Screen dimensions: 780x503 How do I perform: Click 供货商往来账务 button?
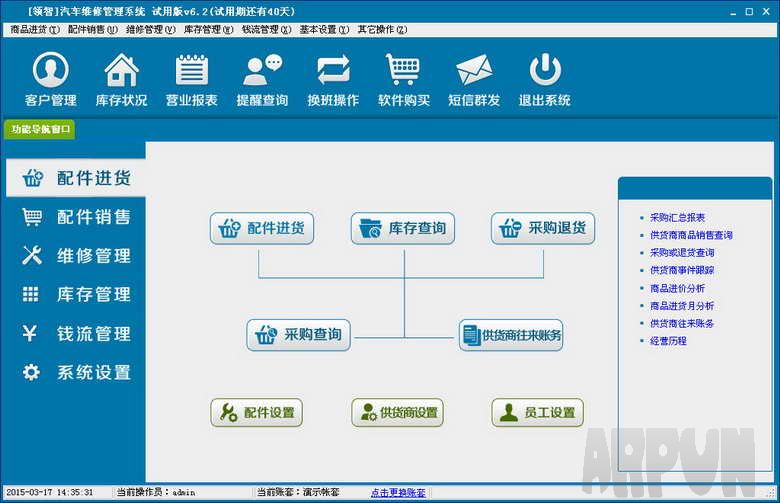coord(511,335)
